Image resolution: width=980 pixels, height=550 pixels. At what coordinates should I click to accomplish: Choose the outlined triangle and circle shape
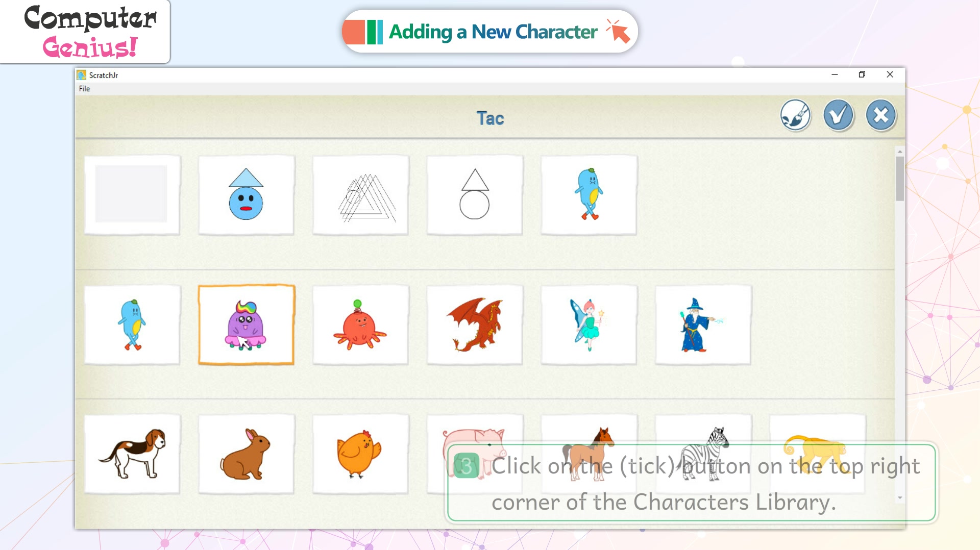point(475,195)
